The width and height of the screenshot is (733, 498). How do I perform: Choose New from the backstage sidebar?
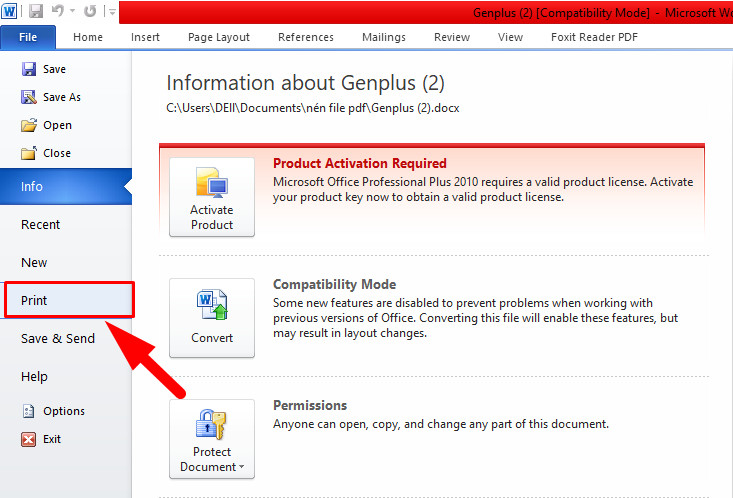34,262
